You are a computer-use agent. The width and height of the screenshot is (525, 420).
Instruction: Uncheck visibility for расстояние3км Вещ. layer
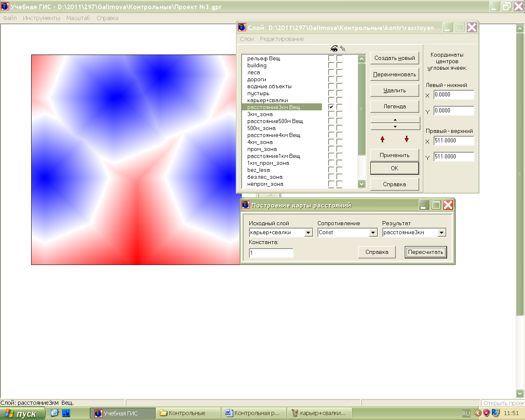tap(331, 107)
